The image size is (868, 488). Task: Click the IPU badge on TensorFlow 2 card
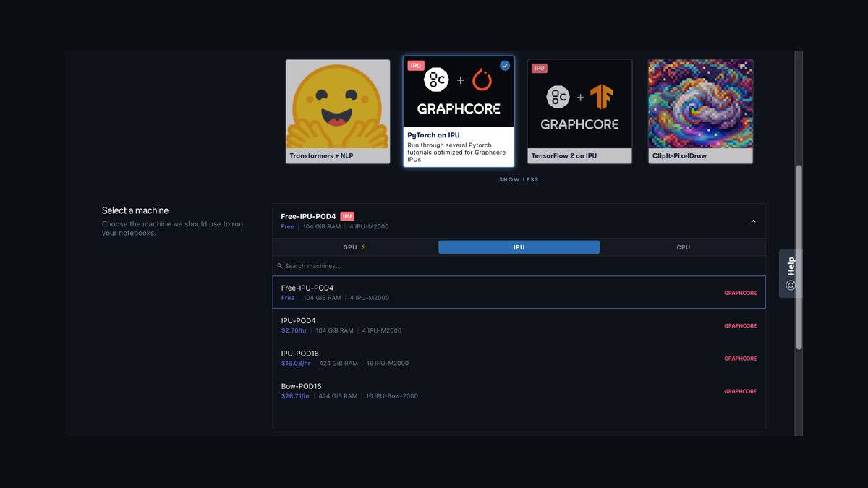(540, 68)
